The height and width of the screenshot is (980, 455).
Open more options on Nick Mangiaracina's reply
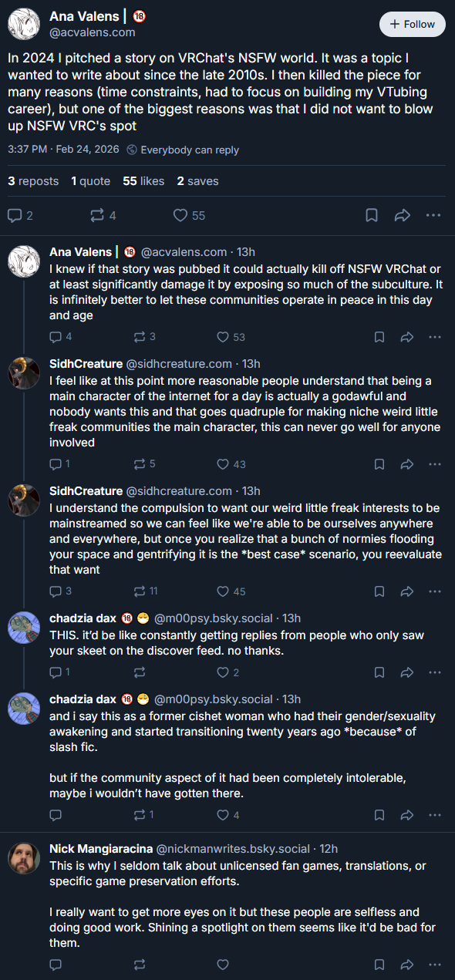[434, 964]
